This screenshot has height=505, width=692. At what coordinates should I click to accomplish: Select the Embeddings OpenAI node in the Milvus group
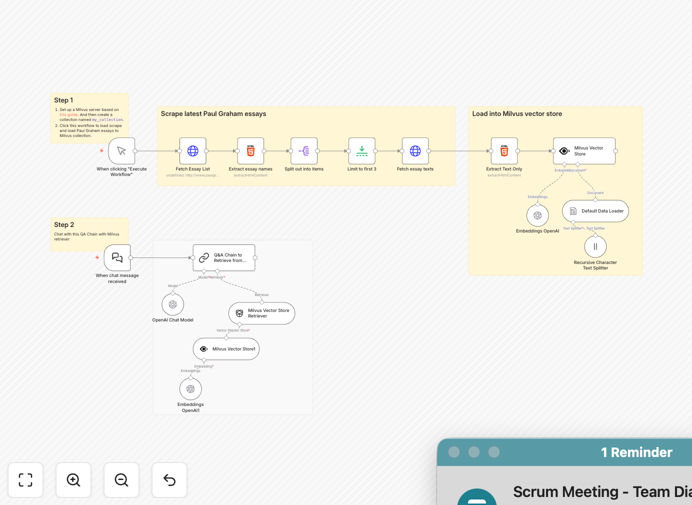tap(538, 215)
